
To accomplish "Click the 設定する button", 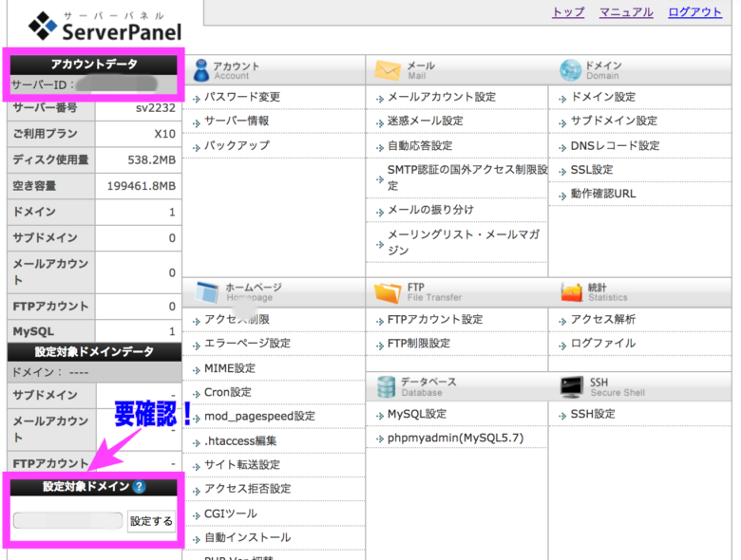I will [151, 521].
